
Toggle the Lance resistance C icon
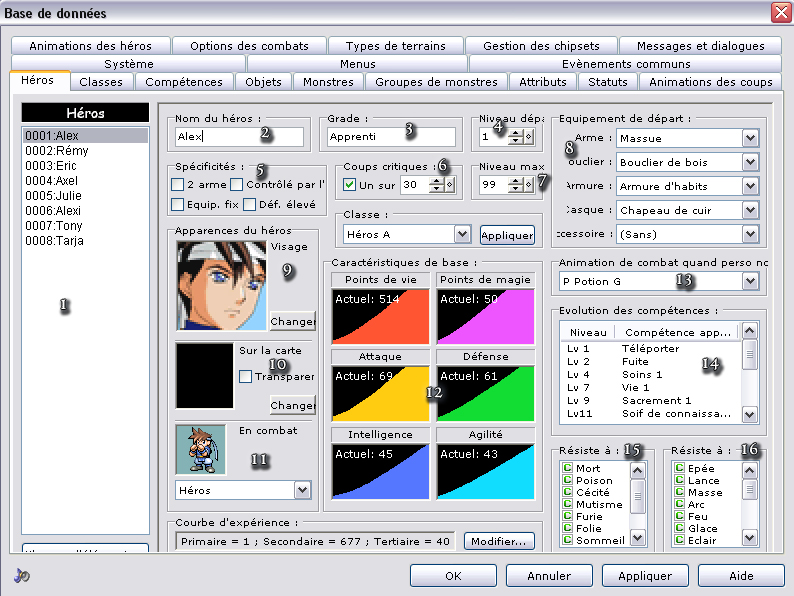coord(680,480)
